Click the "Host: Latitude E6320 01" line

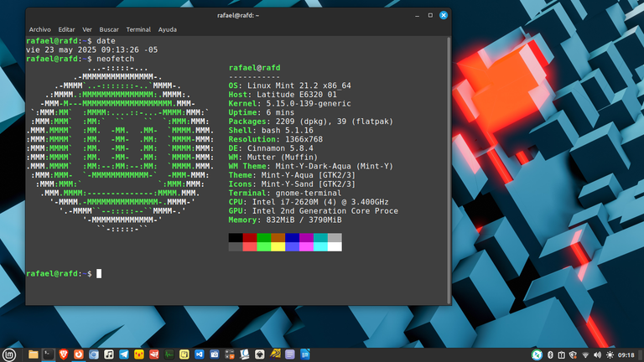[x=283, y=95]
